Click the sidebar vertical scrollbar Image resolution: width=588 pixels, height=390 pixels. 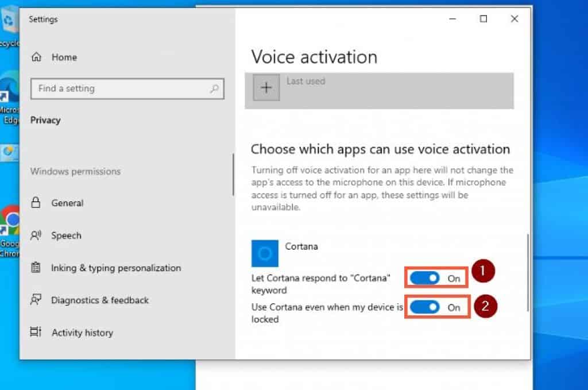pos(233,175)
